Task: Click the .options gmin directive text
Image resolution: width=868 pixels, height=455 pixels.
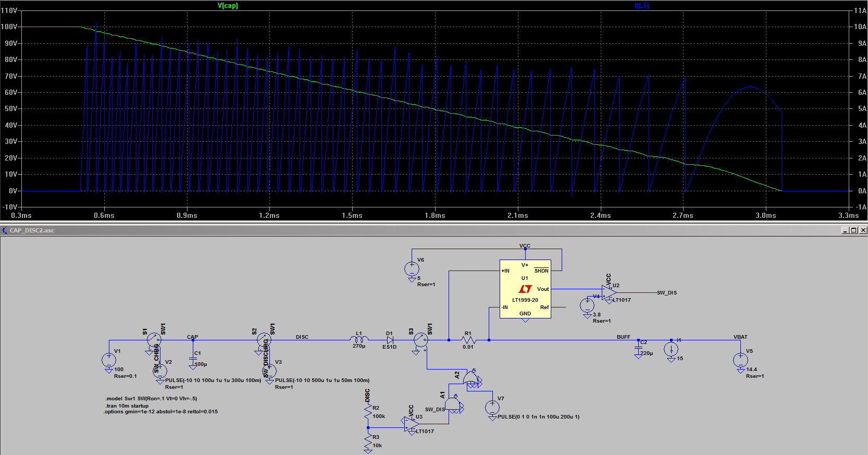Action: coord(160,412)
